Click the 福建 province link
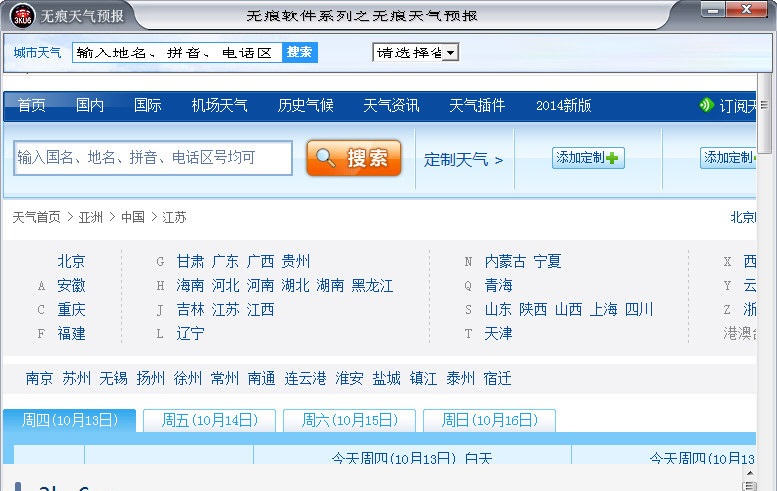 pyautogui.click(x=71, y=333)
